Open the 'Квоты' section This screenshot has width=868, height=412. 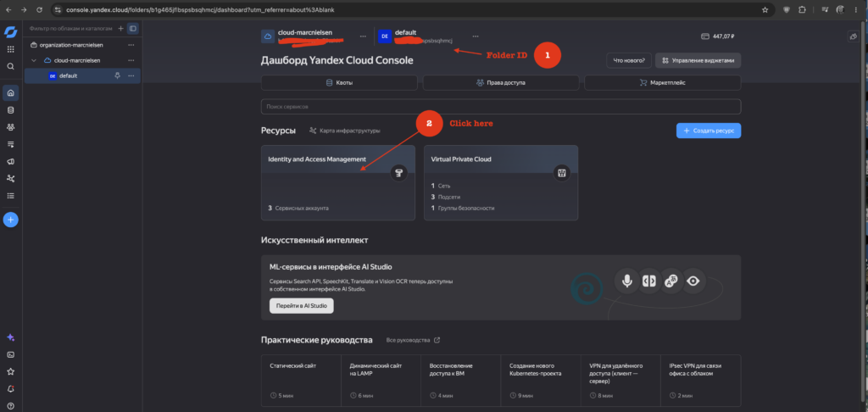pyautogui.click(x=339, y=82)
